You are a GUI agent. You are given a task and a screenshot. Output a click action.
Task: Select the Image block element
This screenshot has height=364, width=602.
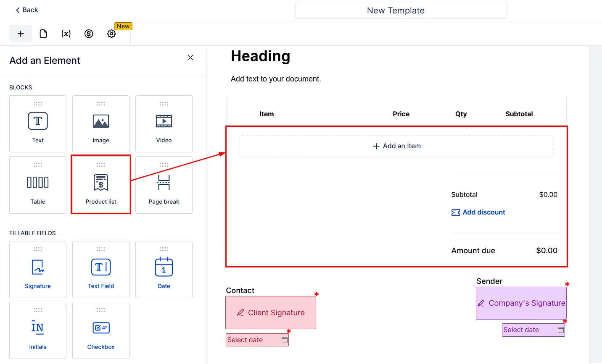(x=101, y=124)
